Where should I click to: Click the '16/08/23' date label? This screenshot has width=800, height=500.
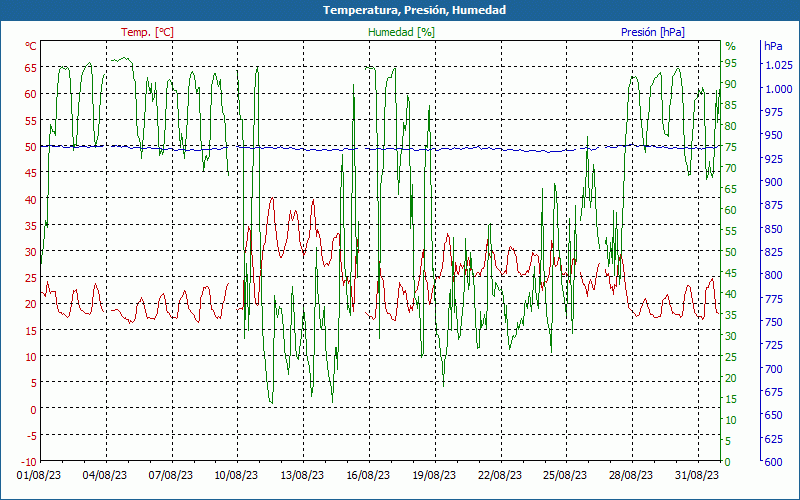(x=368, y=475)
